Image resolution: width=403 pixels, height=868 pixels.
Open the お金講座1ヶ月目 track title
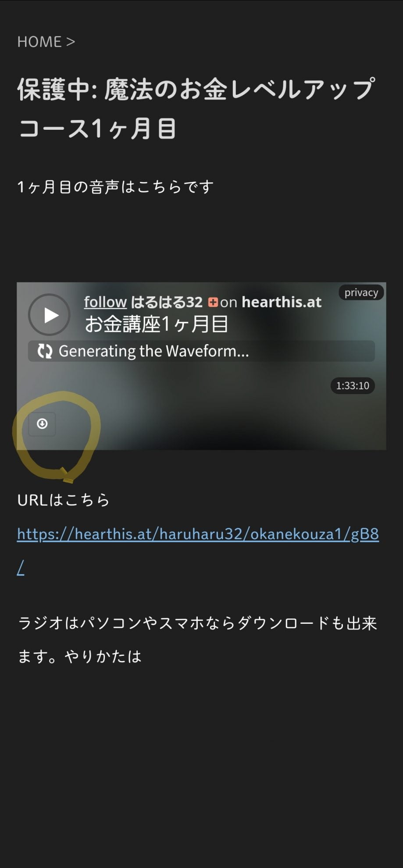pyautogui.click(x=157, y=324)
